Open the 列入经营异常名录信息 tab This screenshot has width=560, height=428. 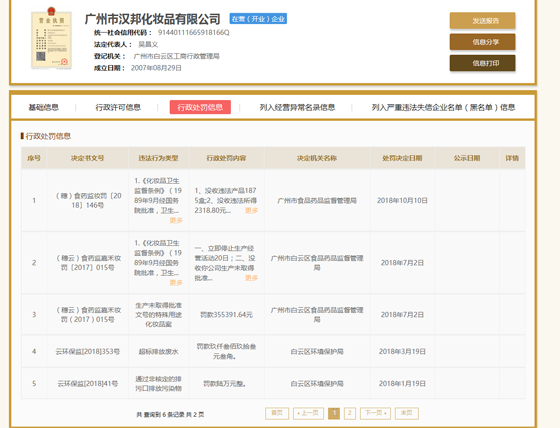tap(297, 107)
